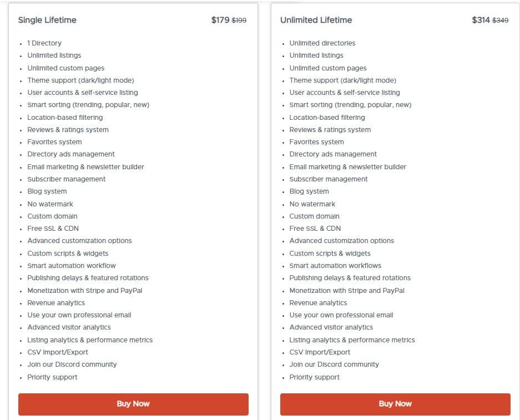
Task: Select the Unlimited Lifetime plan title
Action: (x=316, y=20)
